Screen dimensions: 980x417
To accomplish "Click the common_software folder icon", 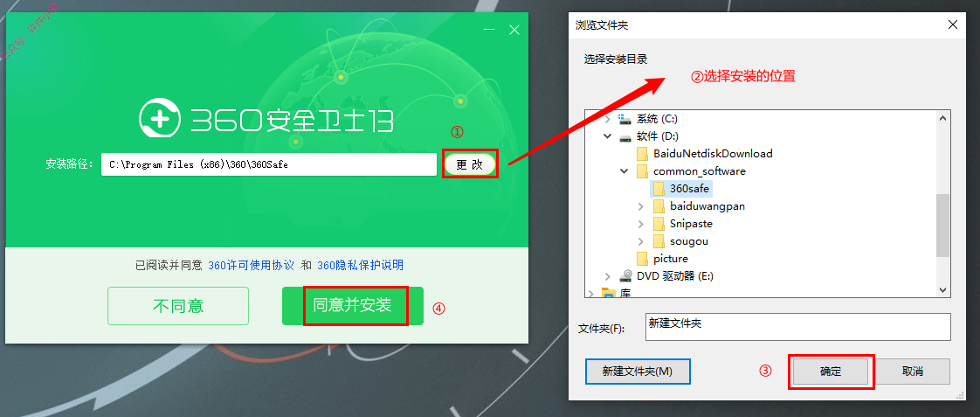I will [642, 171].
